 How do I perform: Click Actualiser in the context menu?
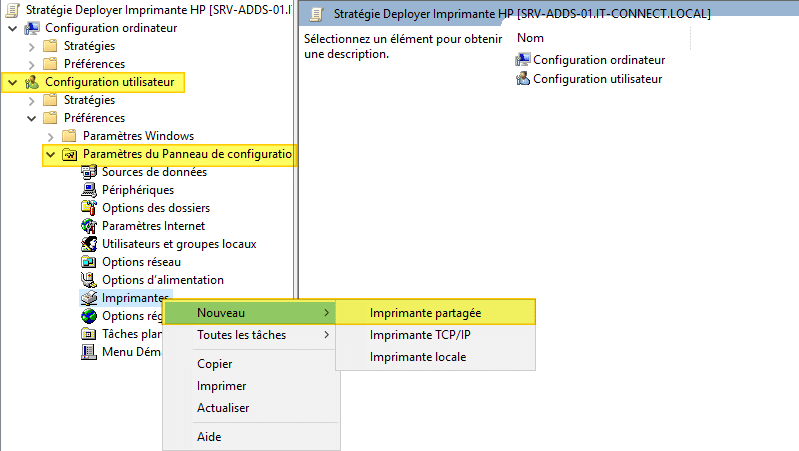(x=223, y=408)
